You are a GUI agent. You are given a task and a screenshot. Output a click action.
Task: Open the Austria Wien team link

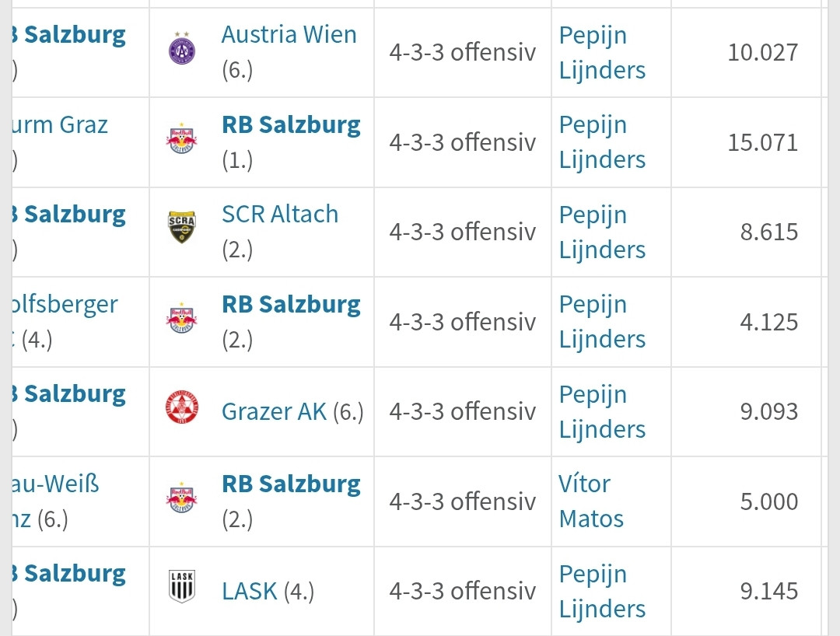[289, 35]
